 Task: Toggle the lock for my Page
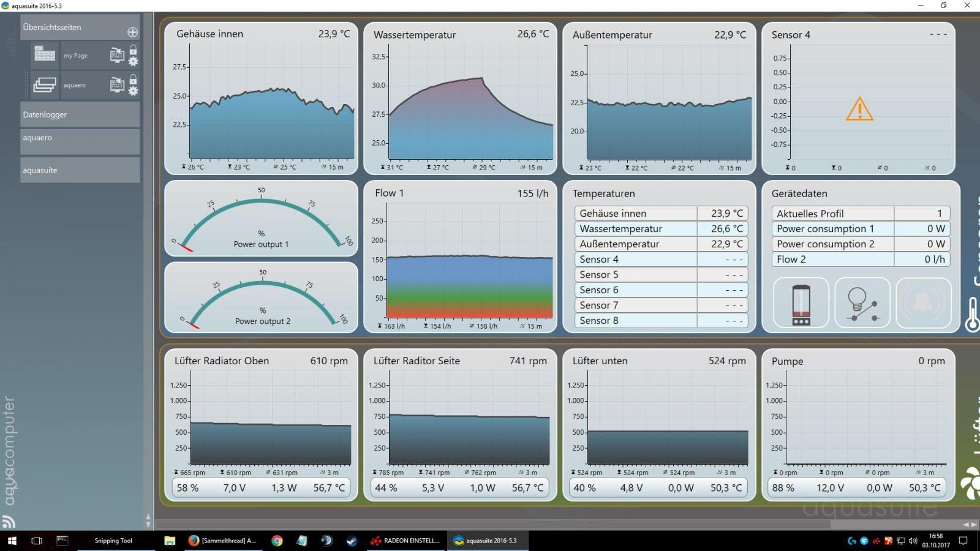pyautogui.click(x=133, y=50)
